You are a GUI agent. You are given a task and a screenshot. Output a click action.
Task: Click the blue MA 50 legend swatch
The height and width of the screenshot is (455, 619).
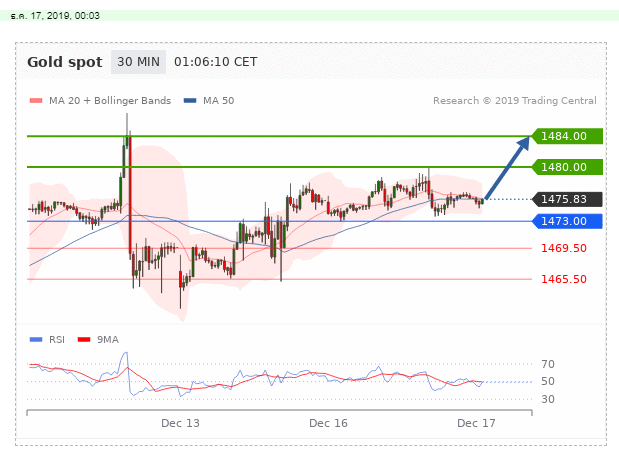[190, 101]
